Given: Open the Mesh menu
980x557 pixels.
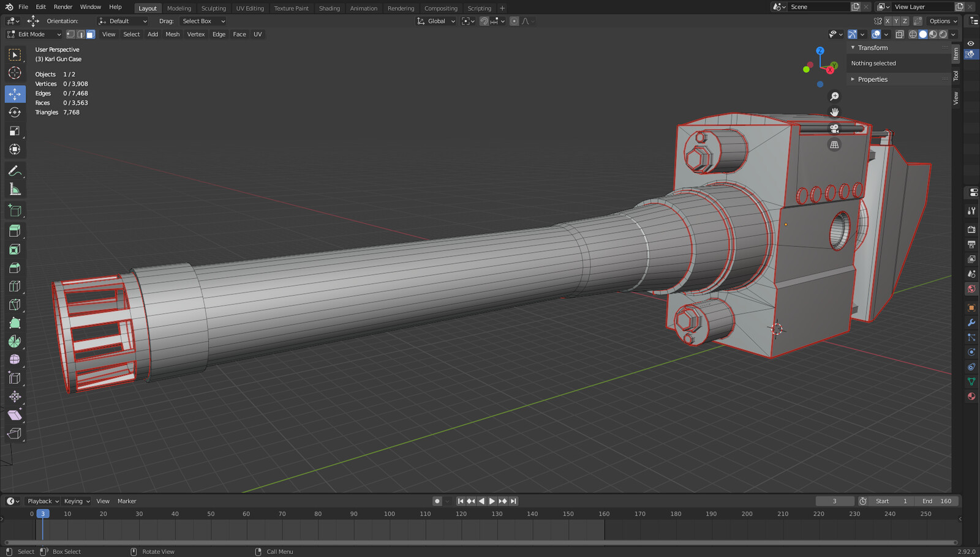Looking at the screenshot, I should coord(172,34).
